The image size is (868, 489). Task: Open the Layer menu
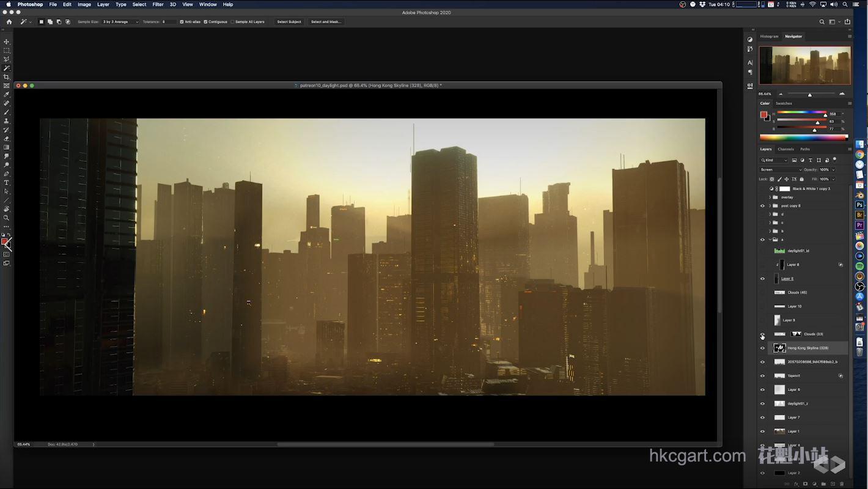click(103, 4)
